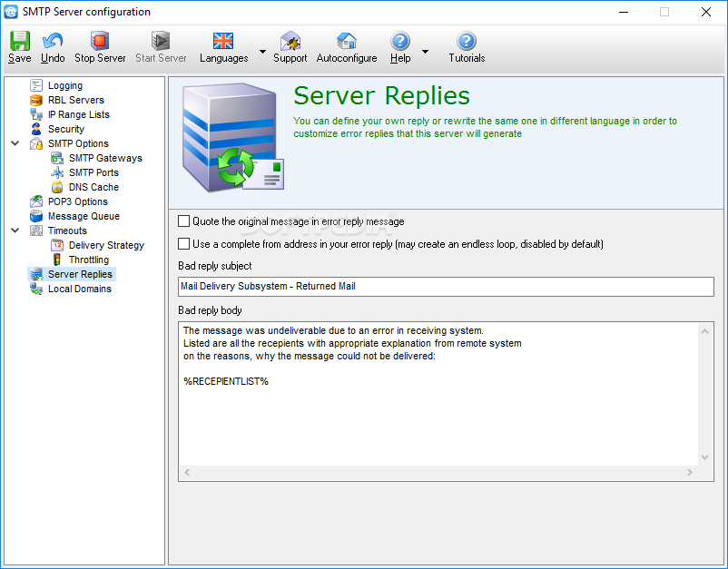Image resolution: width=728 pixels, height=569 pixels.
Task: Click the horizontal scrollbar left arrow
Action: tap(187, 472)
